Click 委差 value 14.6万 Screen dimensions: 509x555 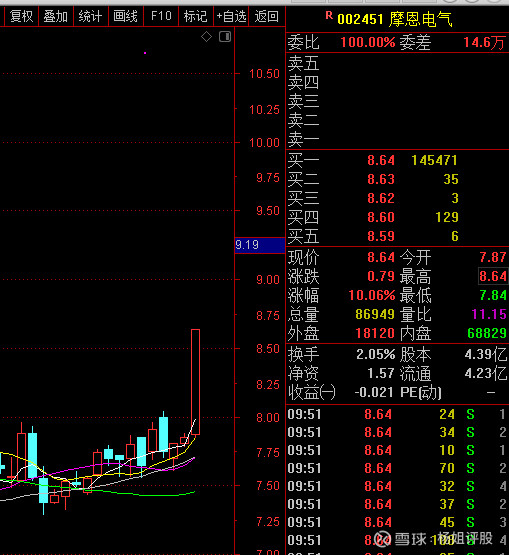485,43
